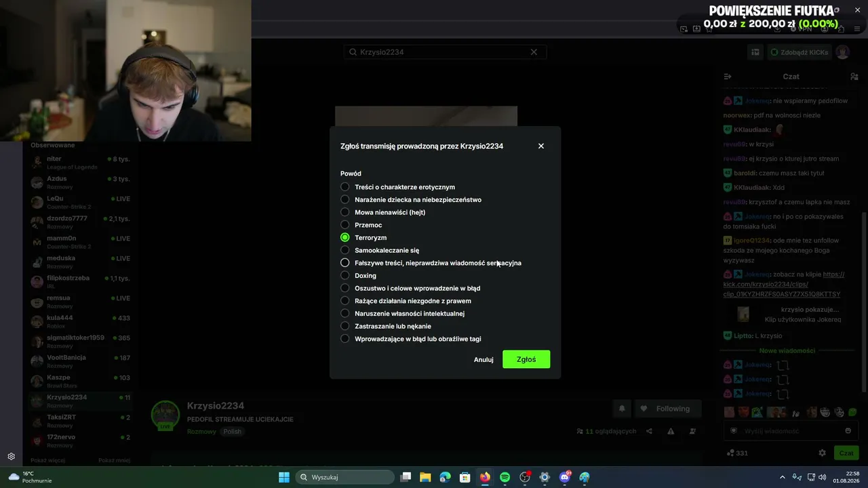Viewport: 868px width, 488px height.
Task: Jump to 'Nowe wiadomości' in chat
Action: (787, 350)
